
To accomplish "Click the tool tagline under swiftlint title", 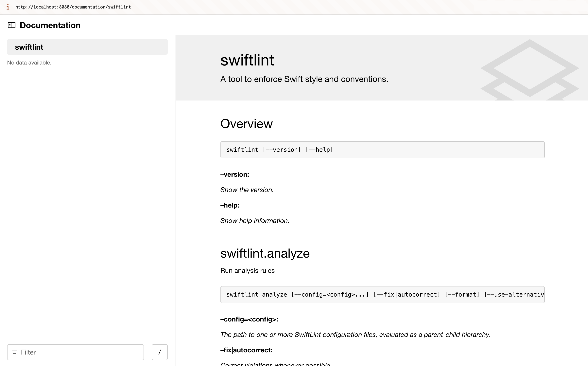I will coord(304,79).
